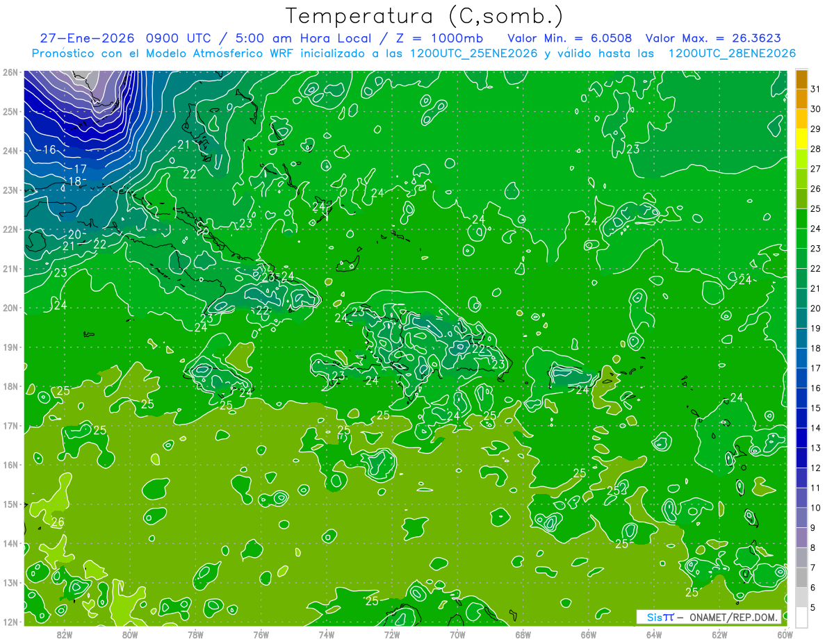Pick the purple colorbar swatch between 9 and 10
The height and width of the screenshot is (644, 834).
[801, 518]
